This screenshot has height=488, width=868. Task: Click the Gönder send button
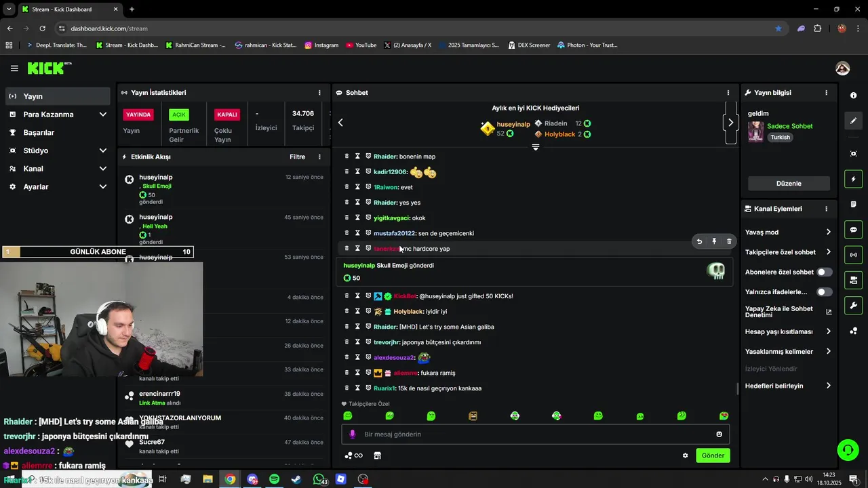713,455
